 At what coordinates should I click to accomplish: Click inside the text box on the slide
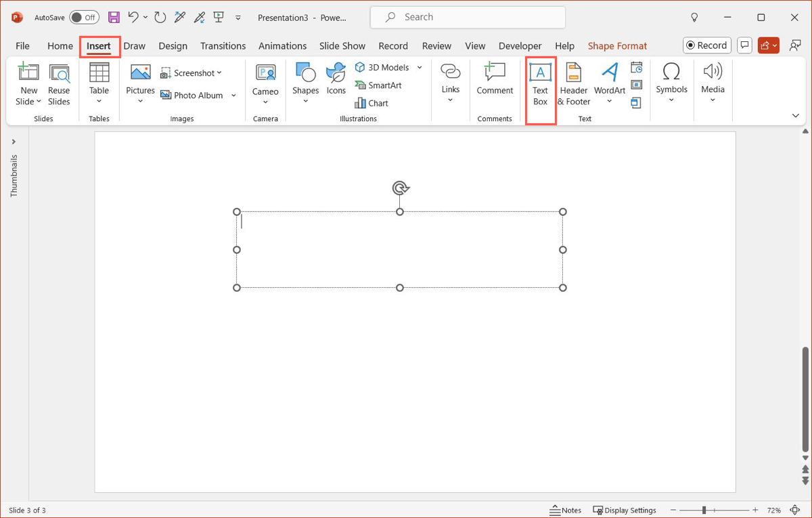coord(400,250)
